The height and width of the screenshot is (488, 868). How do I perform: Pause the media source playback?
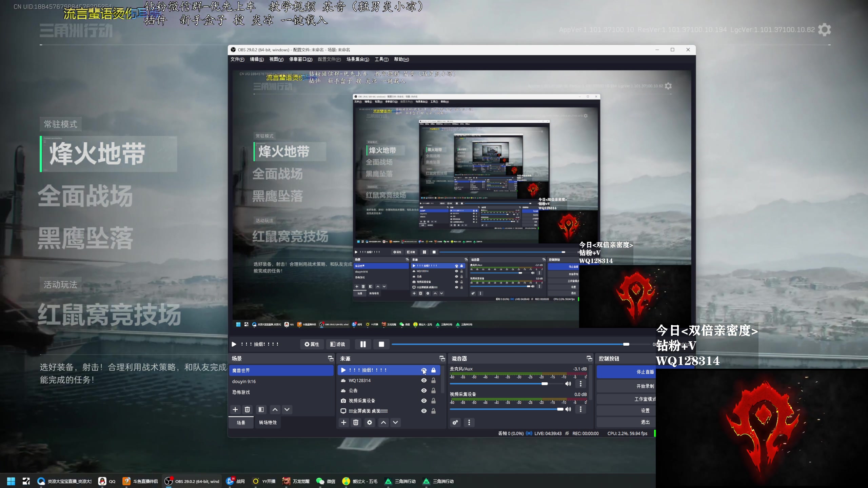click(x=363, y=344)
